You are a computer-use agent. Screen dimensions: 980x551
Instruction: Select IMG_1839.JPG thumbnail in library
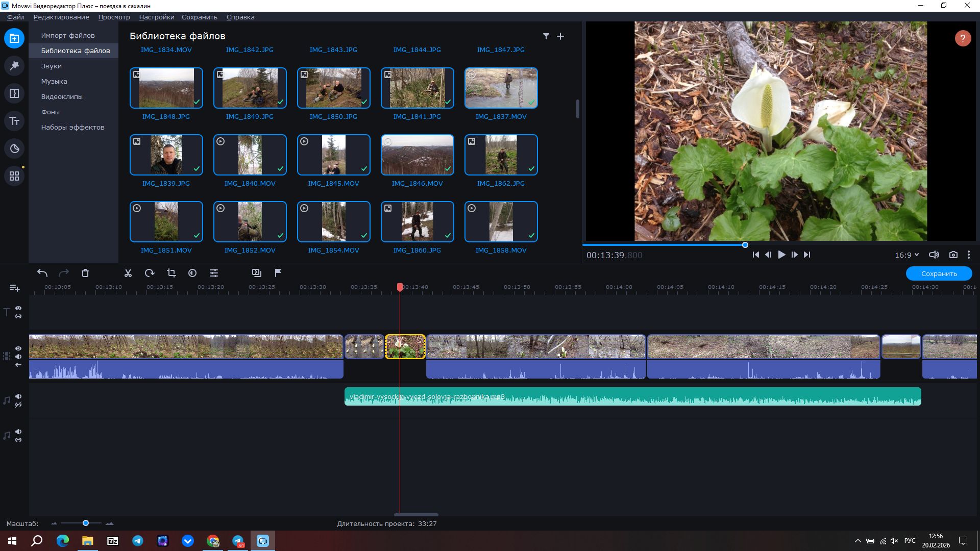pos(166,155)
